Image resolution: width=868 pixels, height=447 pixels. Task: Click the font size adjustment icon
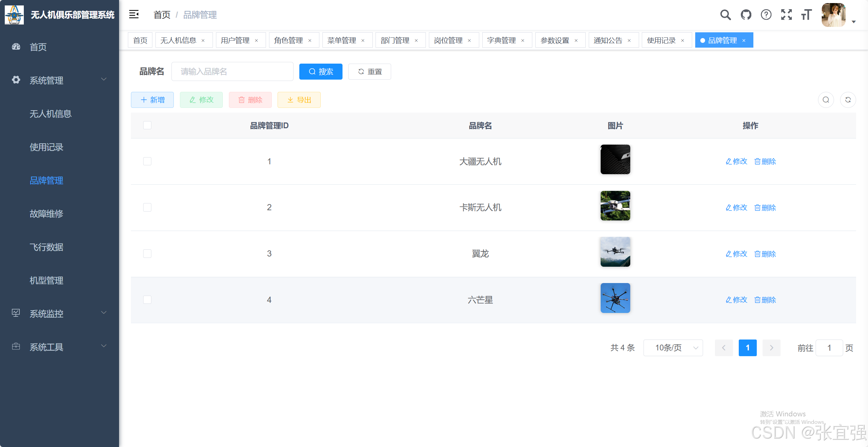coord(806,15)
